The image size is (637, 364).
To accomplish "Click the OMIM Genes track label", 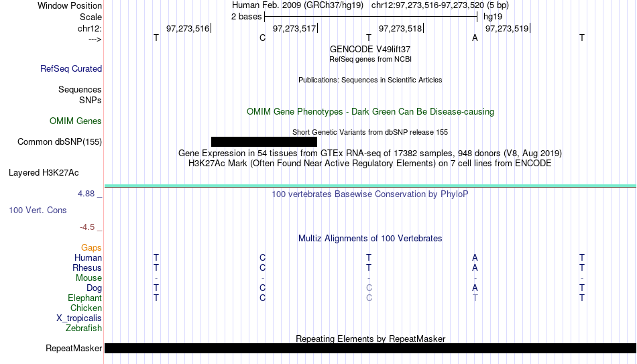I will tap(75, 121).
